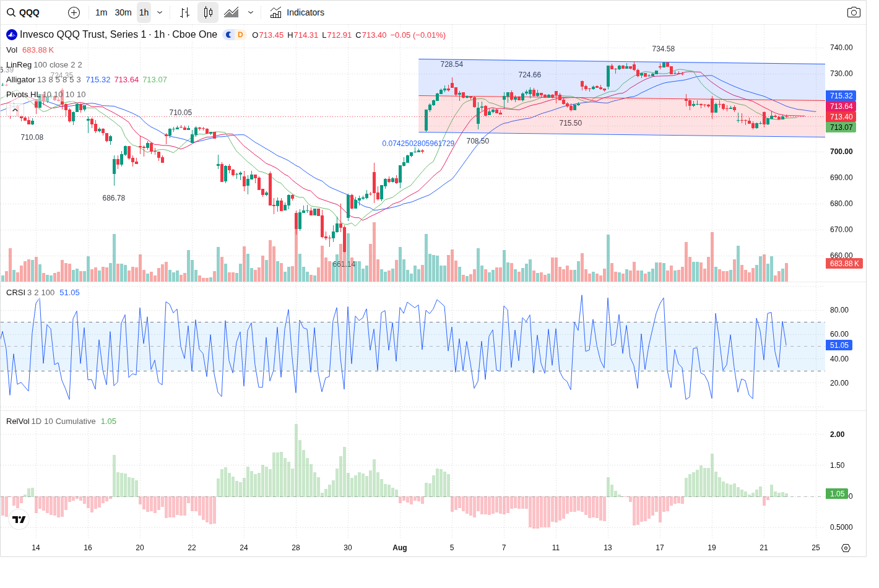Click the 2.00 level on RelVol axis
The height and width of the screenshot is (588, 879).
[837, 435]
